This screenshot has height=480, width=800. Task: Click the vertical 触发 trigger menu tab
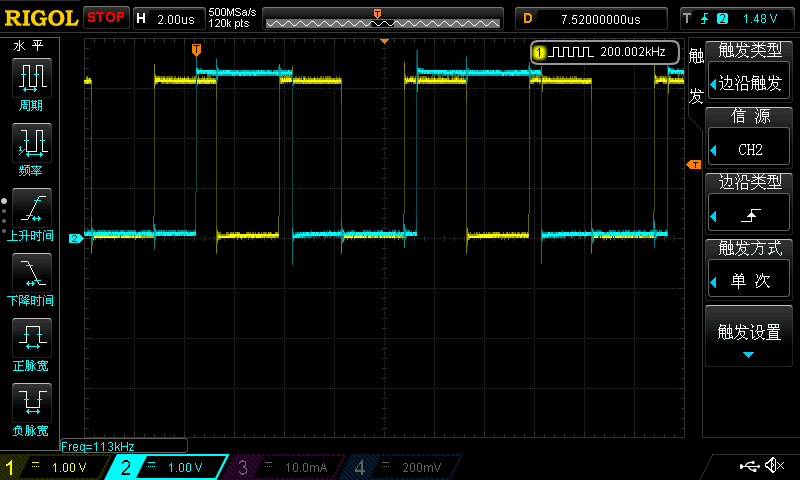pyautogui.click(x=696, y=75)
